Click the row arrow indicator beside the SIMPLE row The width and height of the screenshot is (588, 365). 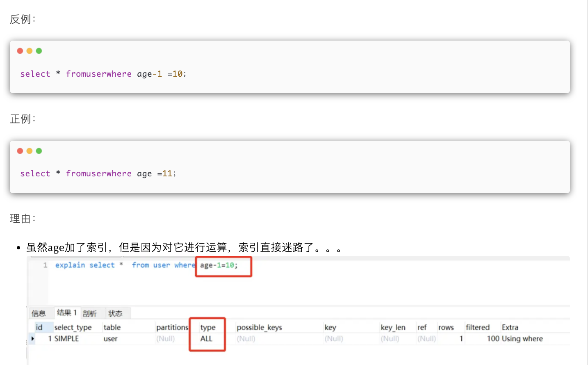point(33,339)
